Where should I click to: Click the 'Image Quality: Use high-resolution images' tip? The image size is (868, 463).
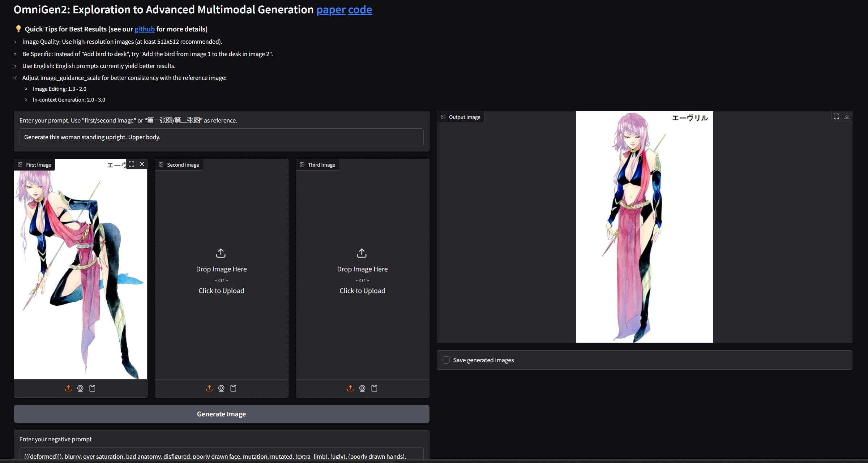click(x=122, y=42)
